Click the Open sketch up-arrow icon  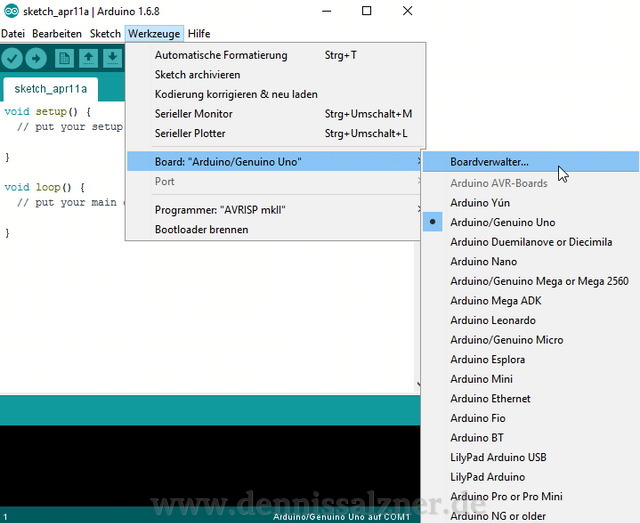click(x=88, y=58)
